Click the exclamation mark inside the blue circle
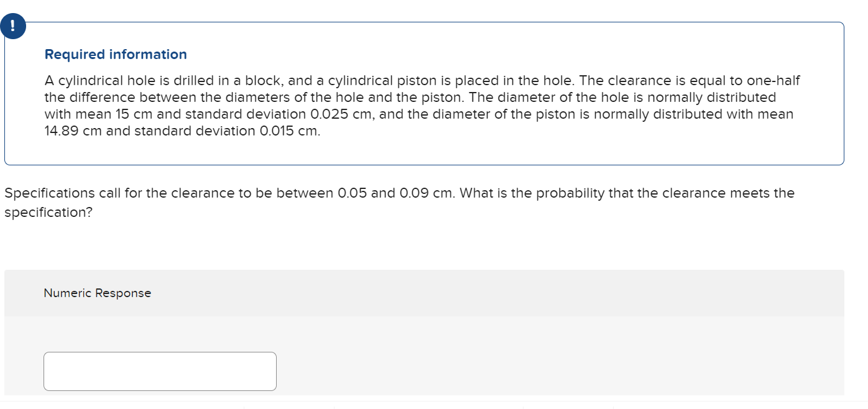Screen dimensions: 868x409 pos(13,26)
